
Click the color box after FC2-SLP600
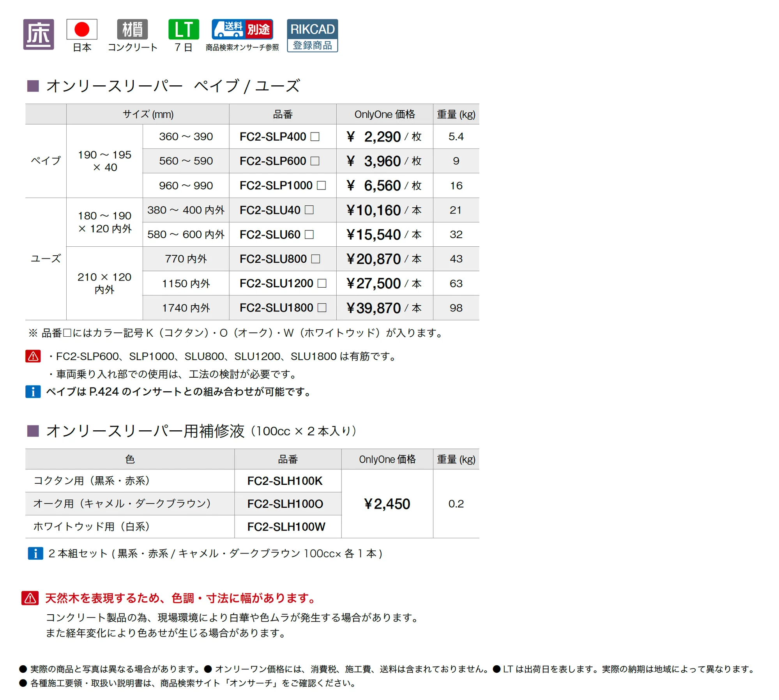[x=315, y=161]
